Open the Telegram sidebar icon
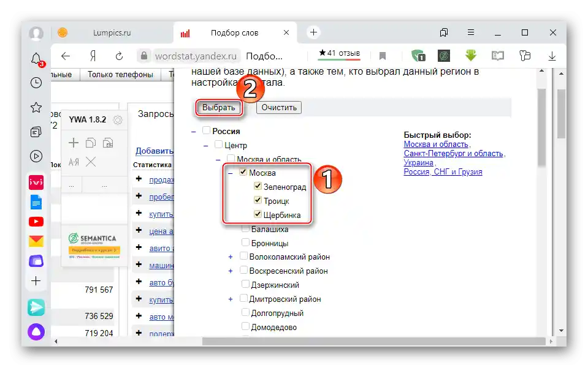588x368 pixels. pyautogui.click(x=36, y=308)
